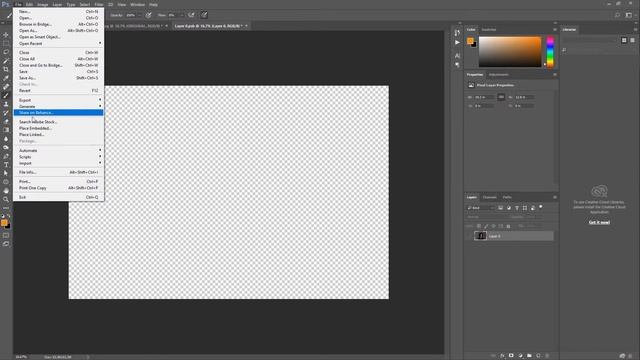Toggle adjustment layer filter in Layers
Viewport: 640px width, 360px height.
(x=509, y=208)
